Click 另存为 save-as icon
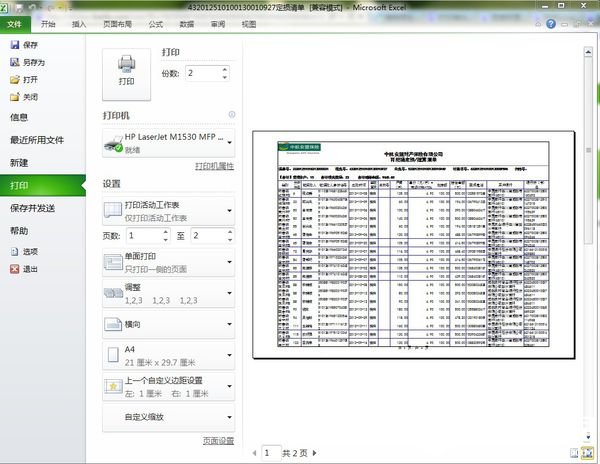This screenshot has width=600, height=464. click(15, 62)
